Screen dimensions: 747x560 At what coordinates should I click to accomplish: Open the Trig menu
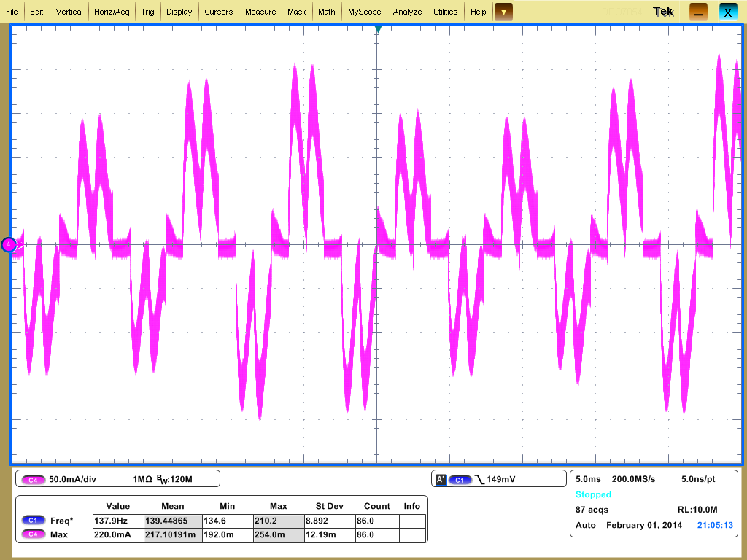pyautogui.click(x=147, y=11)
